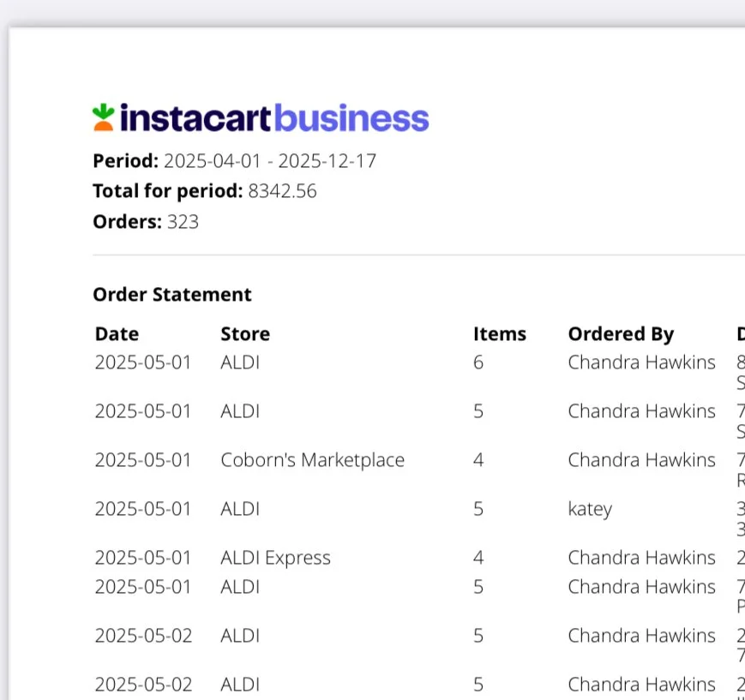Click the 'Store' column header

(x=245, y=334)
